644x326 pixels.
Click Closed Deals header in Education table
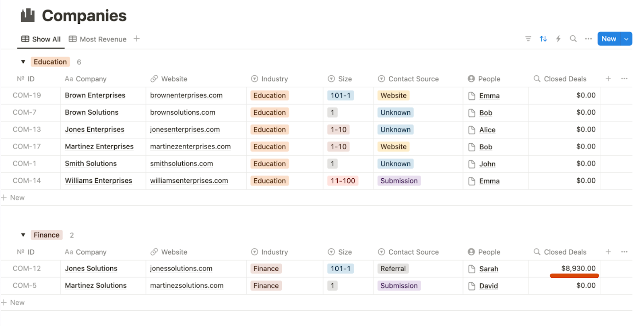pos(560,79)
